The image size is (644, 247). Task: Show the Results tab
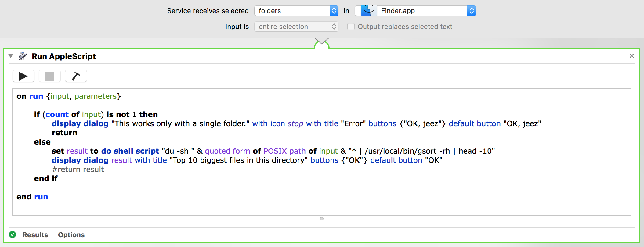(x=35, y=235)
